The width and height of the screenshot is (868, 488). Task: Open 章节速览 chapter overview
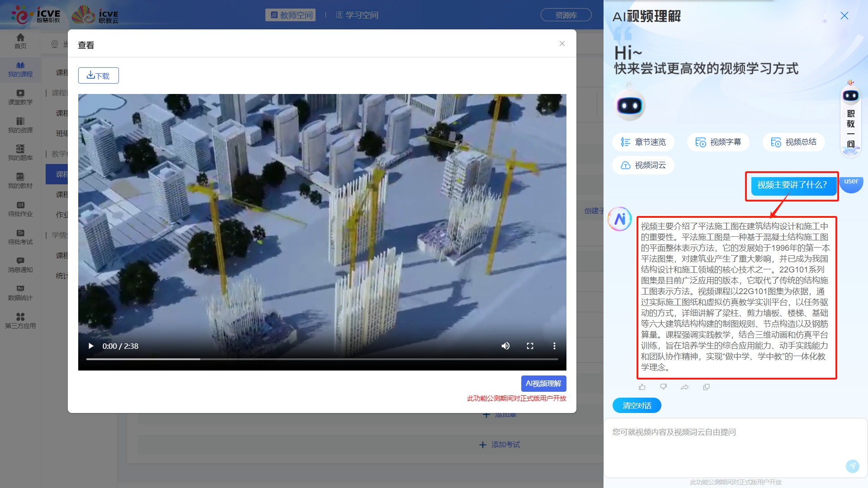point(643,142)
